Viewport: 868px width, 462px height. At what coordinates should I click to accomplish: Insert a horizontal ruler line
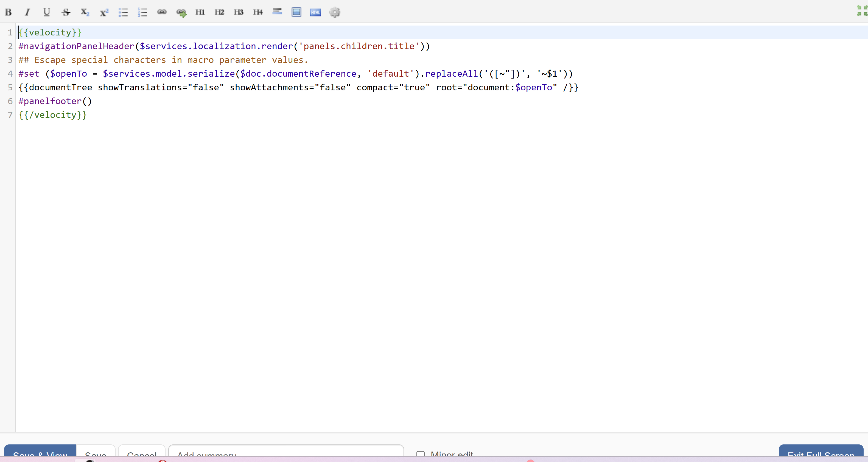[x=277, y=12]
